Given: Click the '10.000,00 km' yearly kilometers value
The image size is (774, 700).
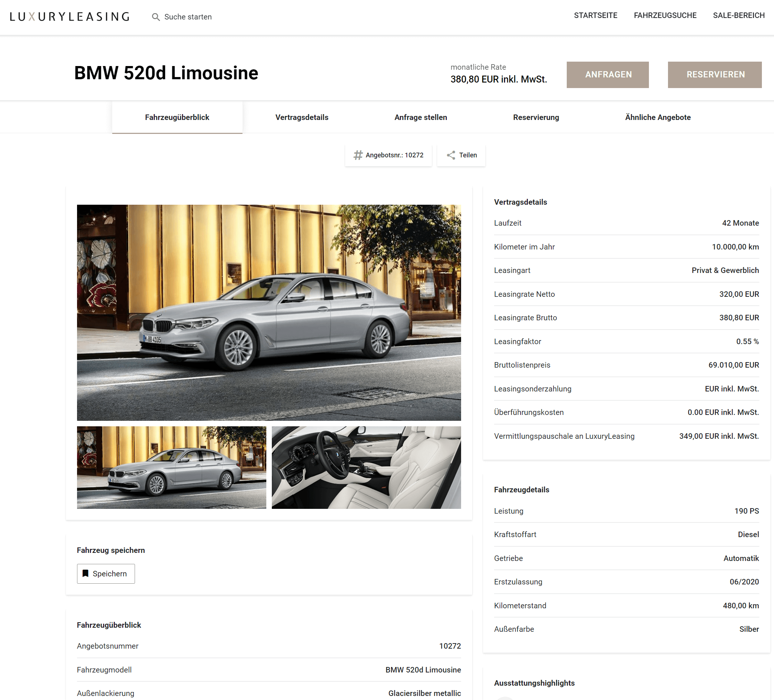Looking at the screenshot, I should [x=735, y=247].
